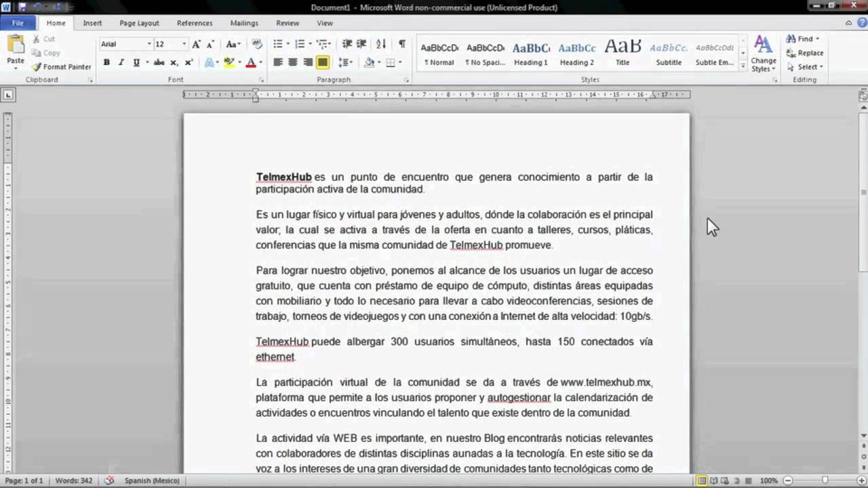The image size is (868, 488).
Task: Click the Paste icon
Action: [15, 45]
